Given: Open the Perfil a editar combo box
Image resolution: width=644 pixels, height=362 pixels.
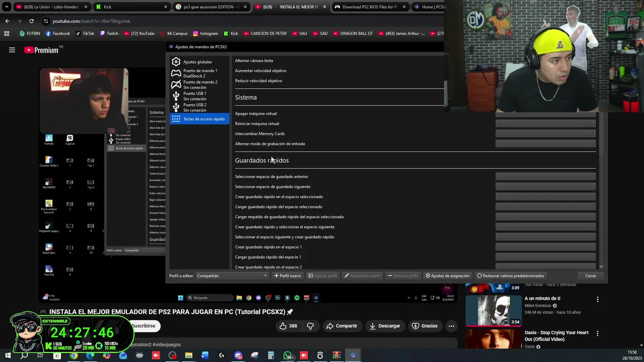Looking at the screenshot, I should (x=232, y=276).
